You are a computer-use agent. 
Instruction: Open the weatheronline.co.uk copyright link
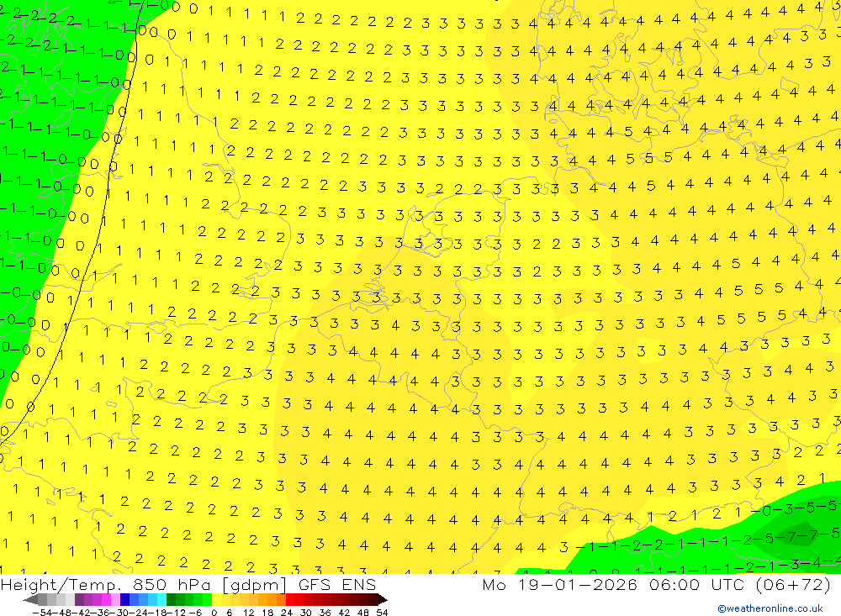770,608
